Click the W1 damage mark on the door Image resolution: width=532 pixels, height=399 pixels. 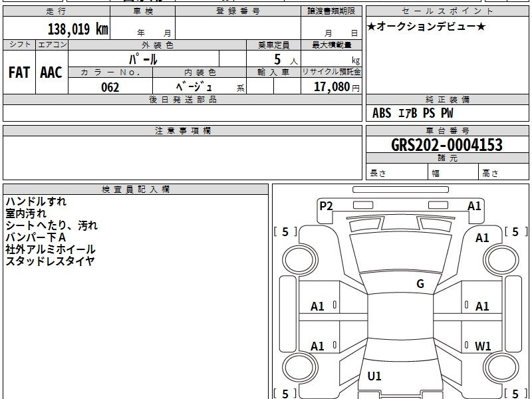(483, 346)
